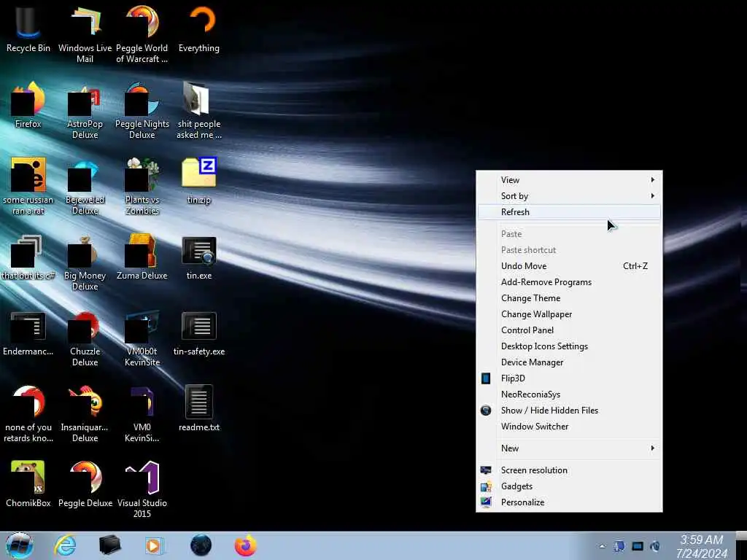
Task: Open Window Switcher from the menu
Action: 569,426
